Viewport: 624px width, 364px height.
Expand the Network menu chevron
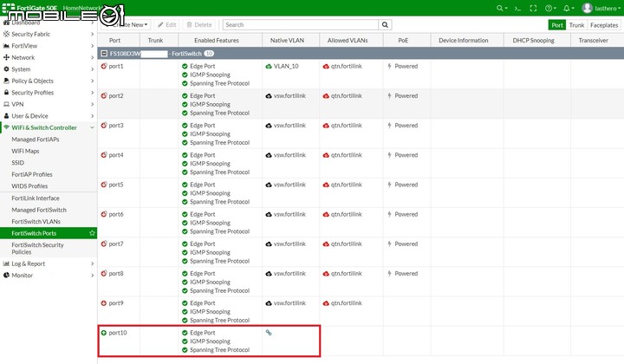(x=93, y=57)
